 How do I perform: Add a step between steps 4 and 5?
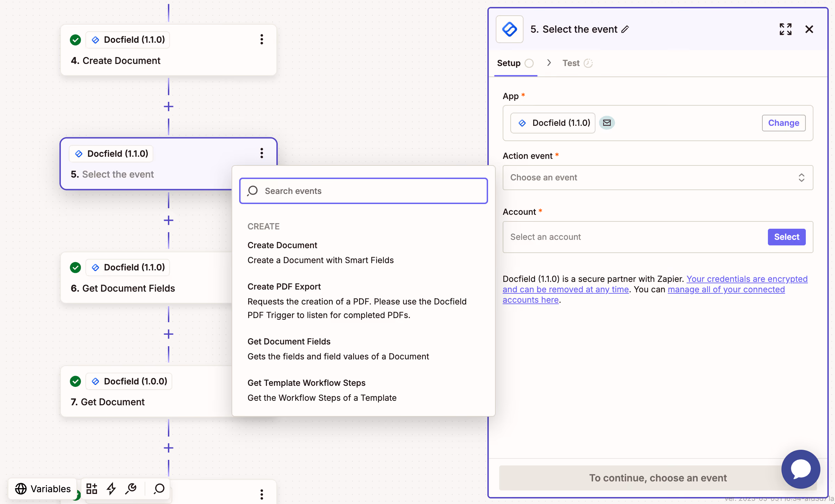pyautogui.click(x=169, y=106)
